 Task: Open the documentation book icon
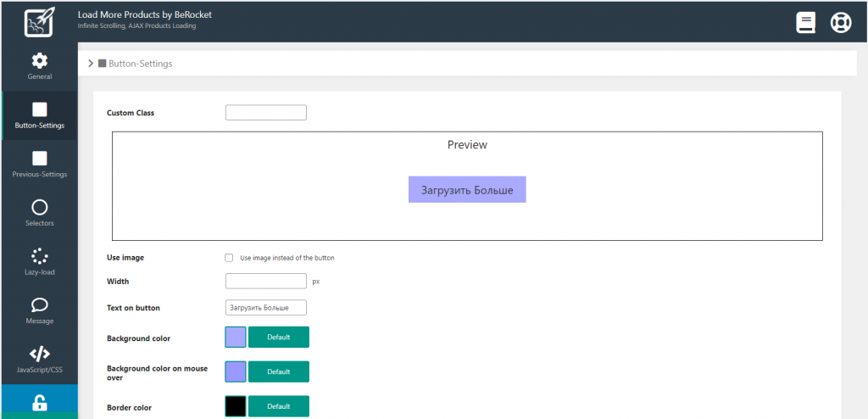click(805, 22)
